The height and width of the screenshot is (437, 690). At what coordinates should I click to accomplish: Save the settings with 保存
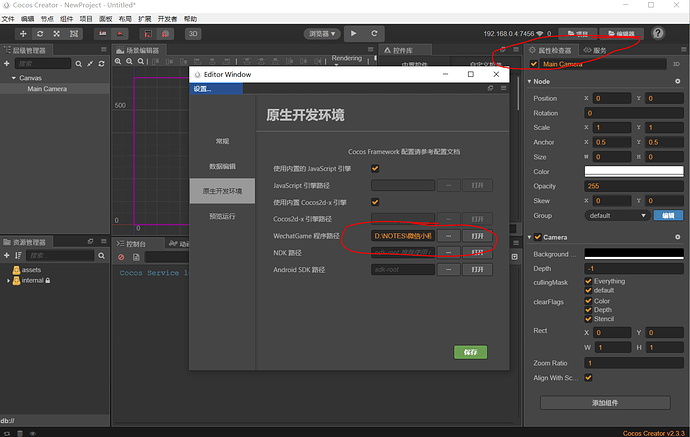470,352
